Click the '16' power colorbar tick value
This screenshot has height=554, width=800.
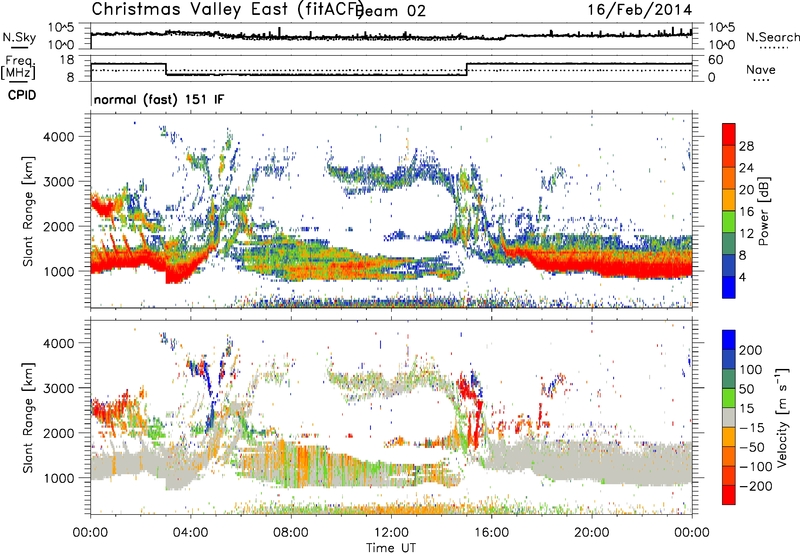click(746, 211)
